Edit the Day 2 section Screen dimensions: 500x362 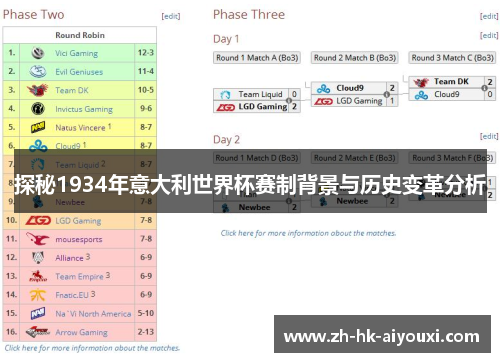point(489,136)
